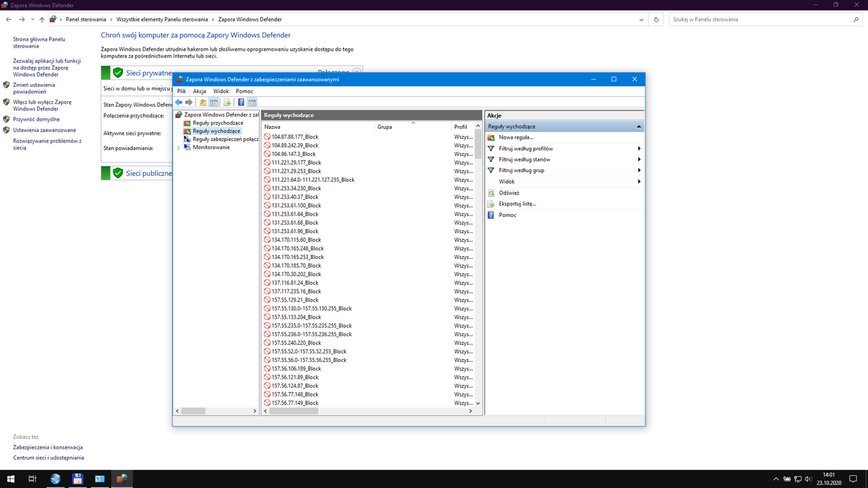Click the shield icon beside Przywróć domyślne

(x=6, y=119)
